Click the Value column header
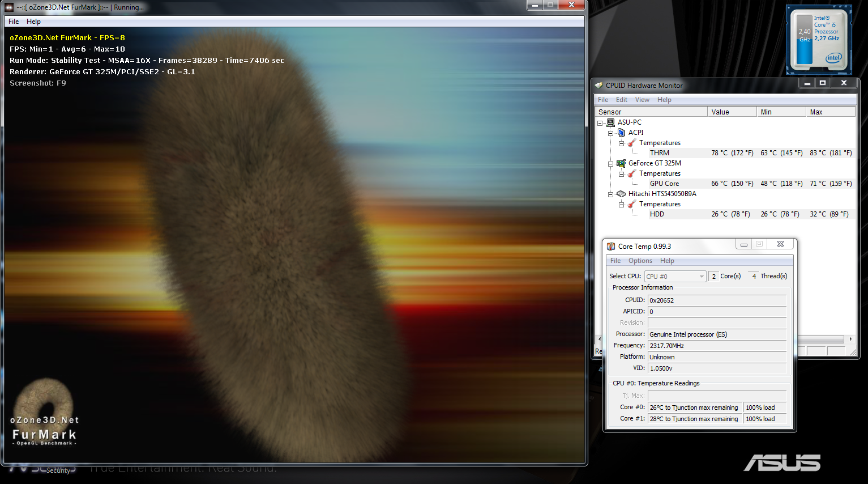Image resolution: width=868 pixels, height=484 pixels. pos(732,112)
